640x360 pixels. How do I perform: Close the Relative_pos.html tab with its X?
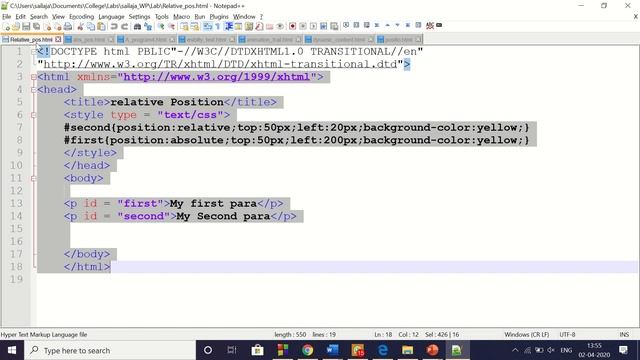[58, 40]
